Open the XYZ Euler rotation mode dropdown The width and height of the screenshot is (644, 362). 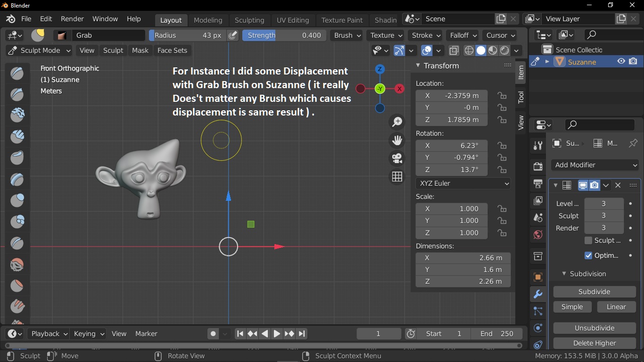click(x=463, y=183)
